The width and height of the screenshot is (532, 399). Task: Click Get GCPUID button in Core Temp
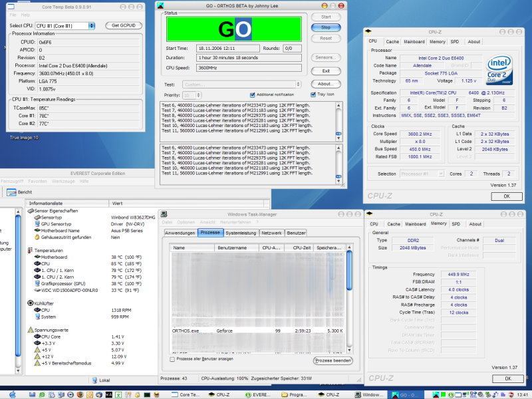tap(124, 25)
